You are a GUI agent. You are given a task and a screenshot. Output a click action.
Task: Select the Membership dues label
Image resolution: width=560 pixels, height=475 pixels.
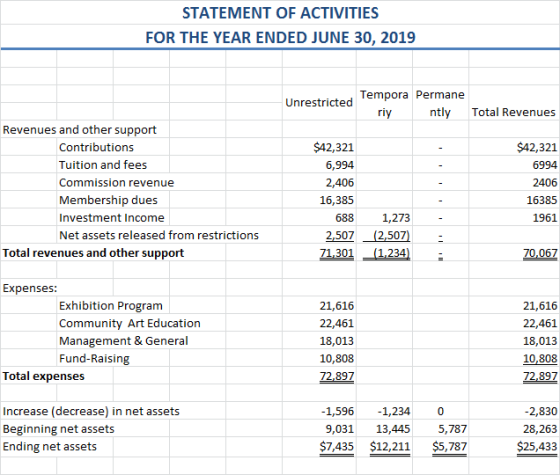108,200
